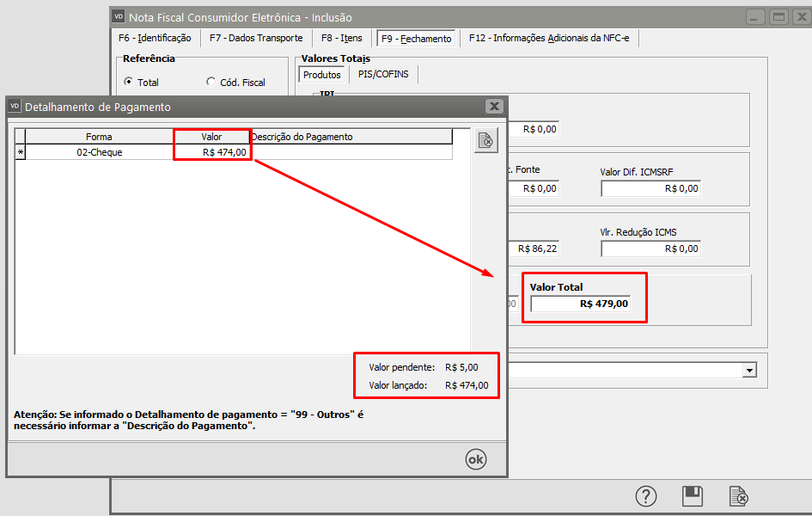Click the VD icon in the Detalhamento de Pagamento title bar
Viewport: 812px width, 516px height.
[x=15, y=107]
